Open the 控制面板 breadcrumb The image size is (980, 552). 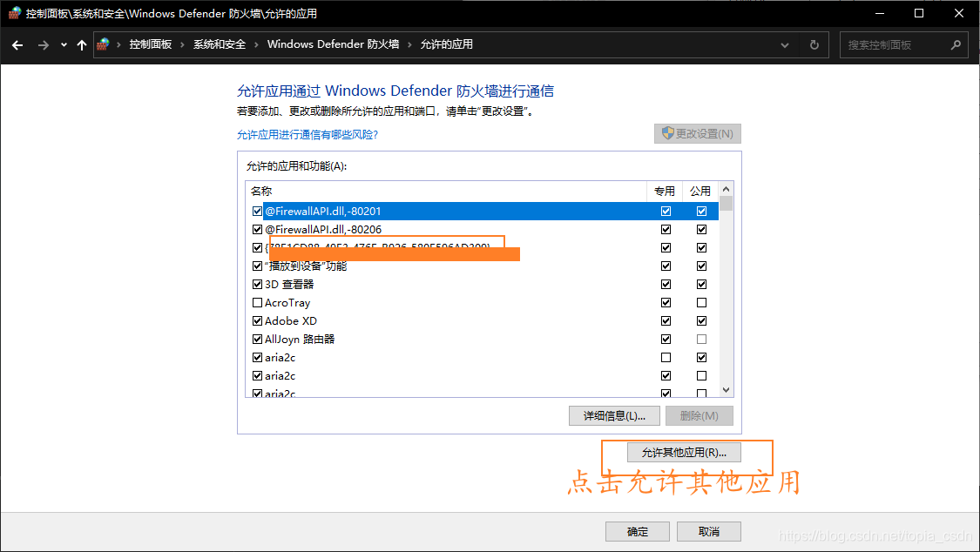click(x=151, y=44)
